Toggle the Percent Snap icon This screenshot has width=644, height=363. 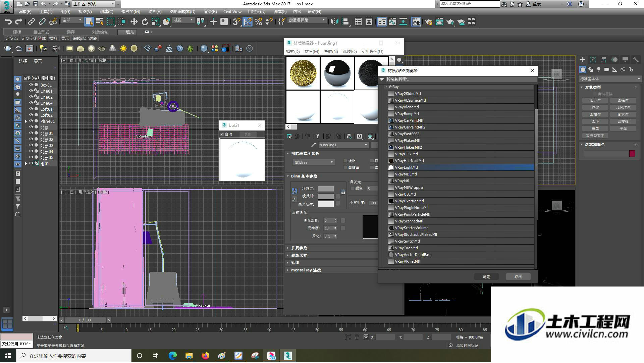point(258,22)
